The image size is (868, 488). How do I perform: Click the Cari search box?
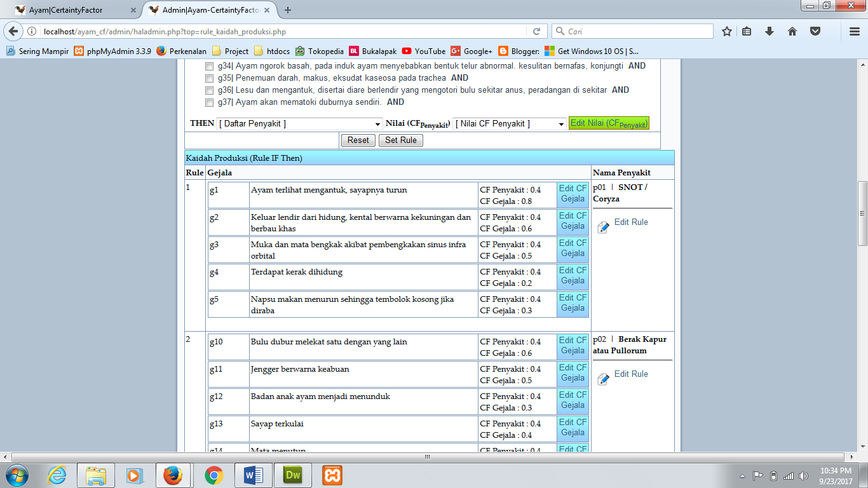[x=632, y=31]
